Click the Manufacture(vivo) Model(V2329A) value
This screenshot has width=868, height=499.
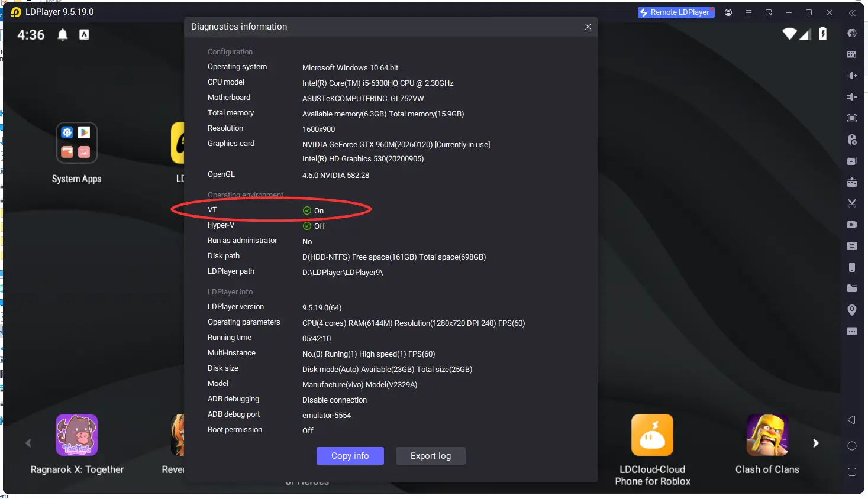(x=360, y=385)
